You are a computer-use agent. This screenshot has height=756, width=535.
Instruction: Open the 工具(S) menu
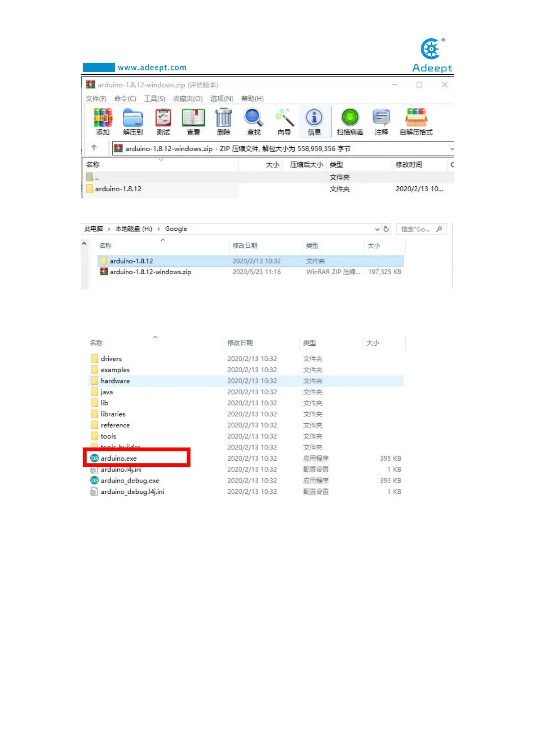[155, 99]
